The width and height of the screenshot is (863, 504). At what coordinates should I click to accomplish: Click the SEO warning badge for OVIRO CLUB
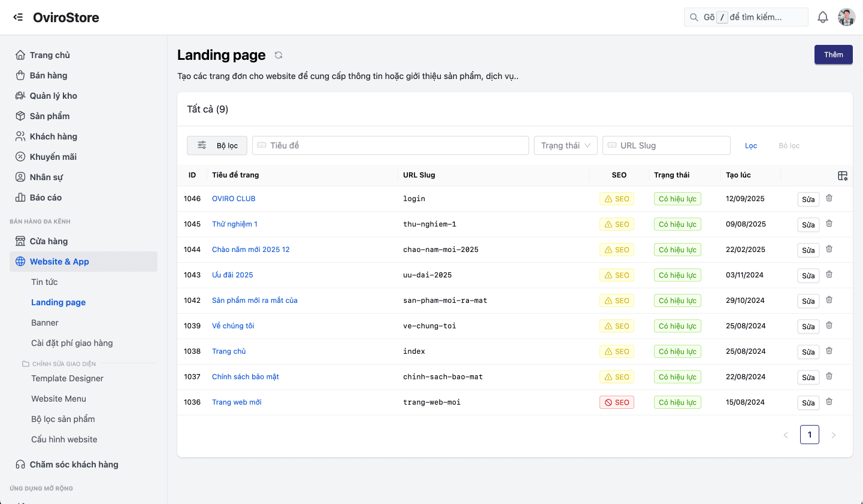(x=616, y=198)
